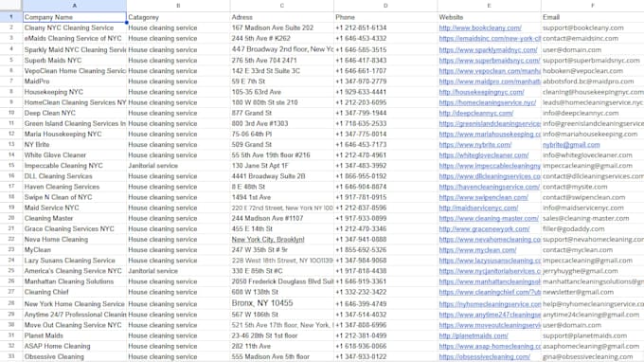Select column A header
Screen dimensions: 644x362
coord(74,6)
